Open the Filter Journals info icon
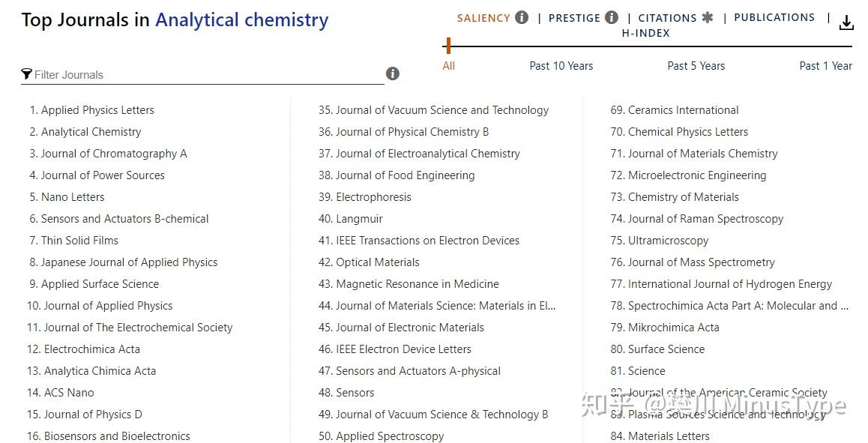This screenshot has width=868, height=443. 393,73
